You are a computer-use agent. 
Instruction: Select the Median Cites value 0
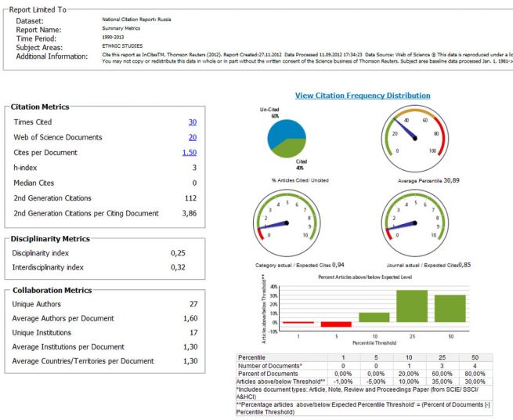[x=194, y=183]
